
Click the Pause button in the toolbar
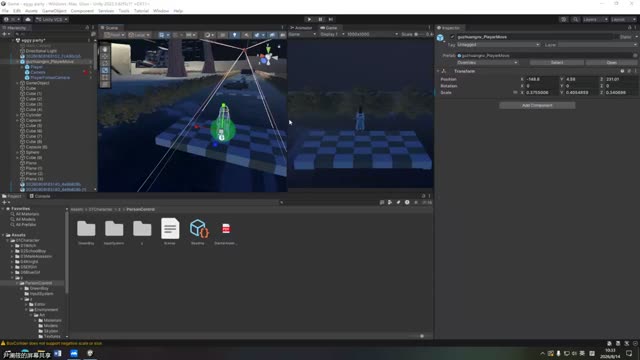click(x=320, y=19)
